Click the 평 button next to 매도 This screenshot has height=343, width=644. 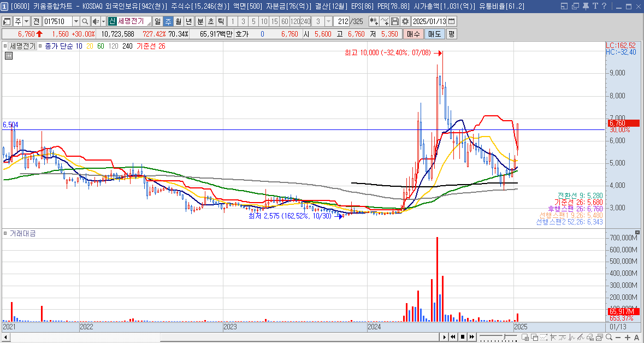point(451,34)
